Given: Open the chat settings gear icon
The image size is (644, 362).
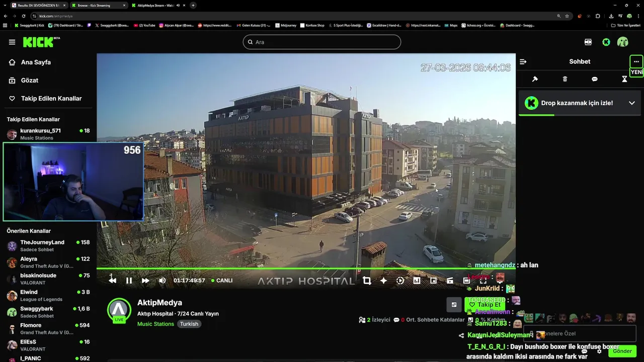Looking at the screenshot, I should [x=599, y=351].
